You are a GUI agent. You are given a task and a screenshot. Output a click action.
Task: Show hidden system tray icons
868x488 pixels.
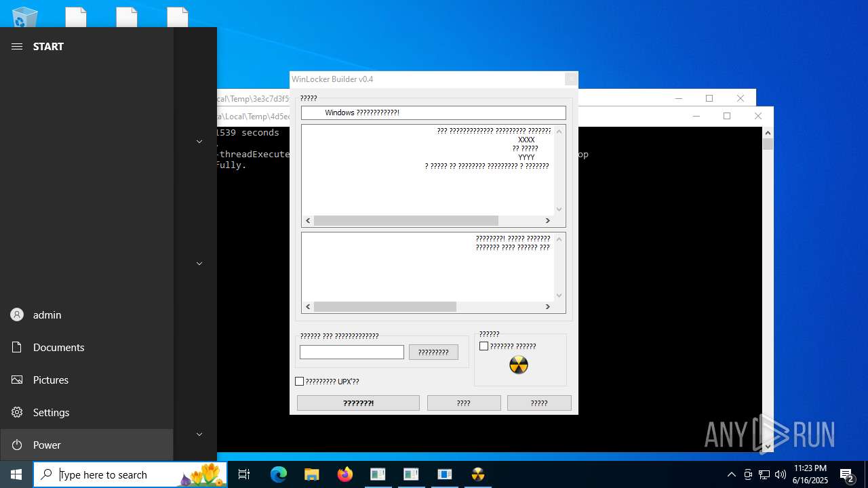pyautogui.click(x=731, y=474)
